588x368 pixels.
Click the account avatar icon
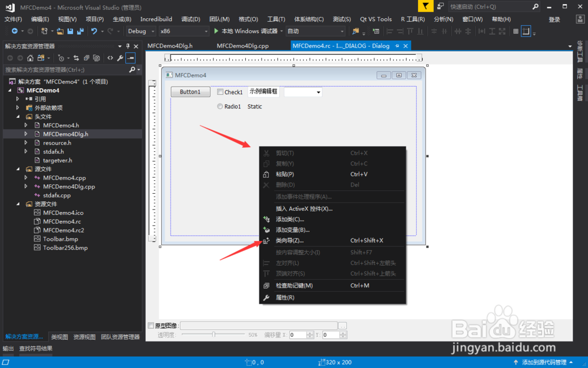[x=580, y=19]
